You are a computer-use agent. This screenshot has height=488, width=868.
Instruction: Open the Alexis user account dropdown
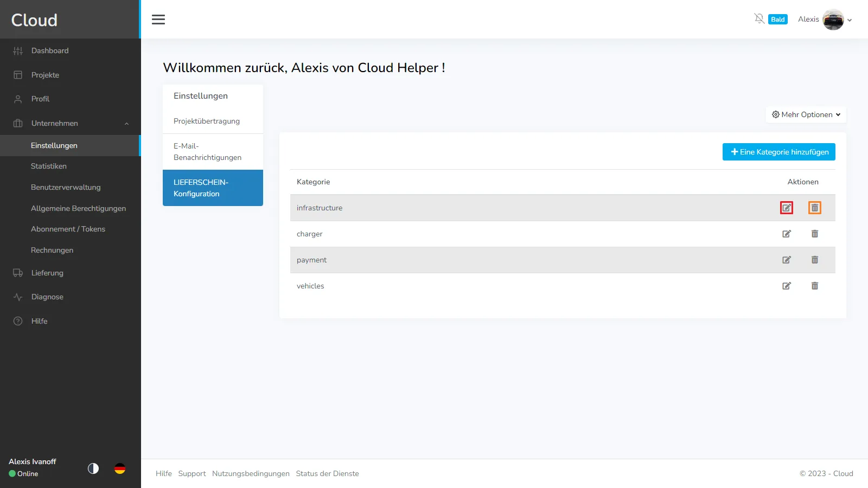point(824,20)
